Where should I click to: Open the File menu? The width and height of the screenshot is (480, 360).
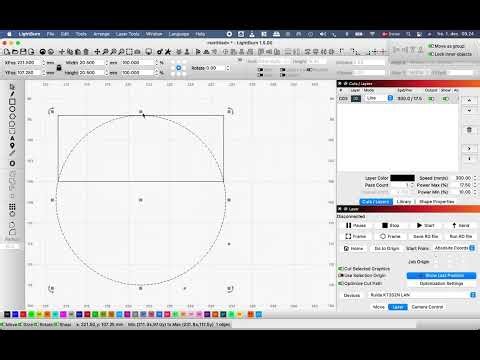coord(50,34)
